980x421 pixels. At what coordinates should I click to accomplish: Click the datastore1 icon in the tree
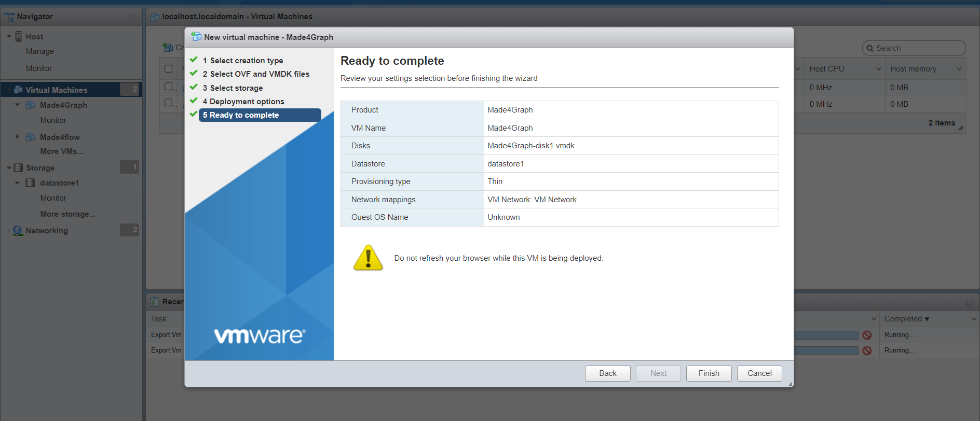[31, 183]
